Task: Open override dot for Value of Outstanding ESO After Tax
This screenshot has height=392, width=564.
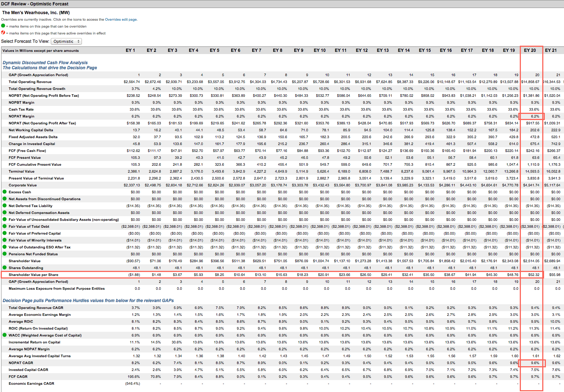Action: (x=5, y=247)
